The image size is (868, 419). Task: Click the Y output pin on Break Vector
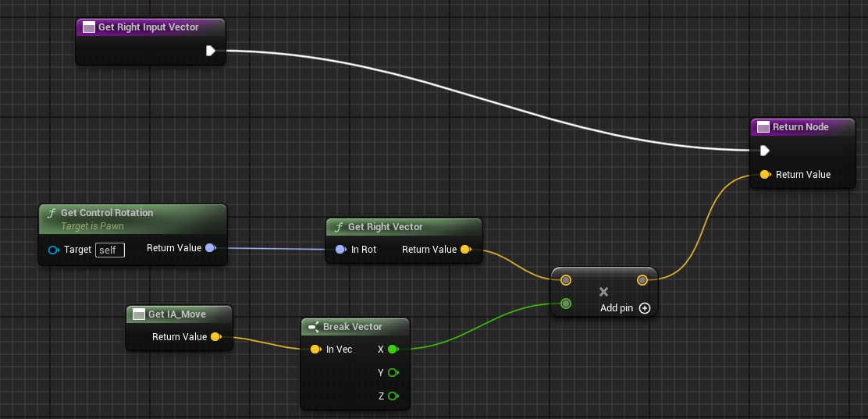(393, 373)
